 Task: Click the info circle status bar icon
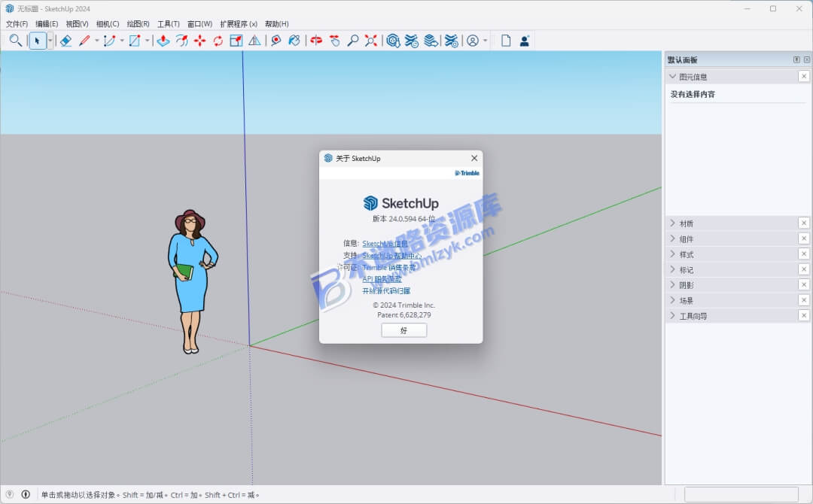click(26, 494)
